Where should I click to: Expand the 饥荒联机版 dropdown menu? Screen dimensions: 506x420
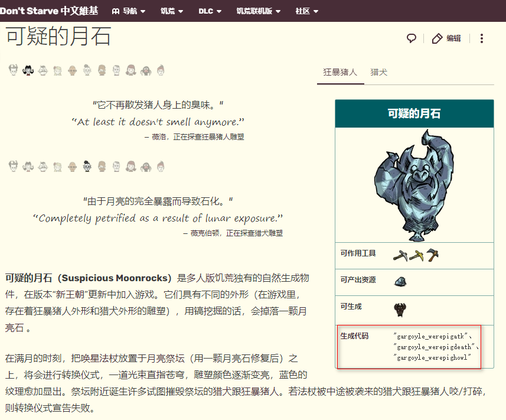coord(258,11)
